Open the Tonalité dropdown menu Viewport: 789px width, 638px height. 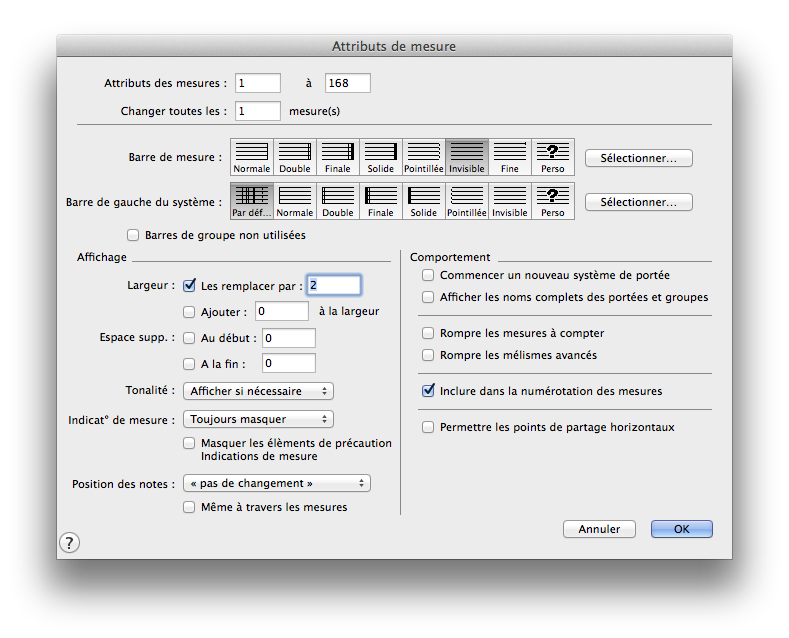click(258, 391)
